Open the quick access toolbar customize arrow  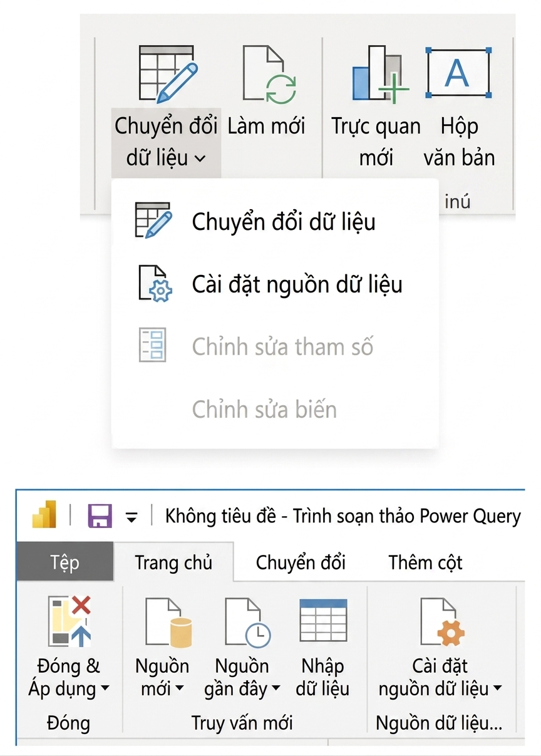[131, 517]
